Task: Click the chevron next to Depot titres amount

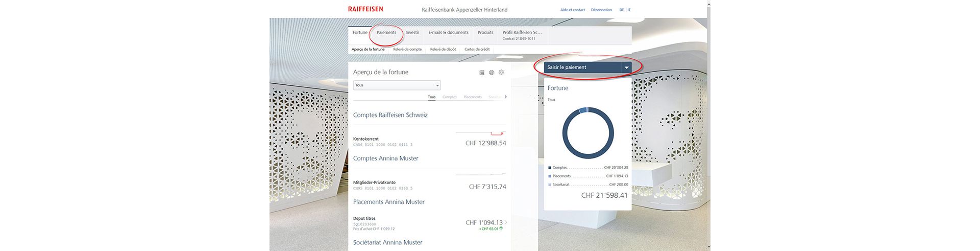Action: (x=506, y=222)
